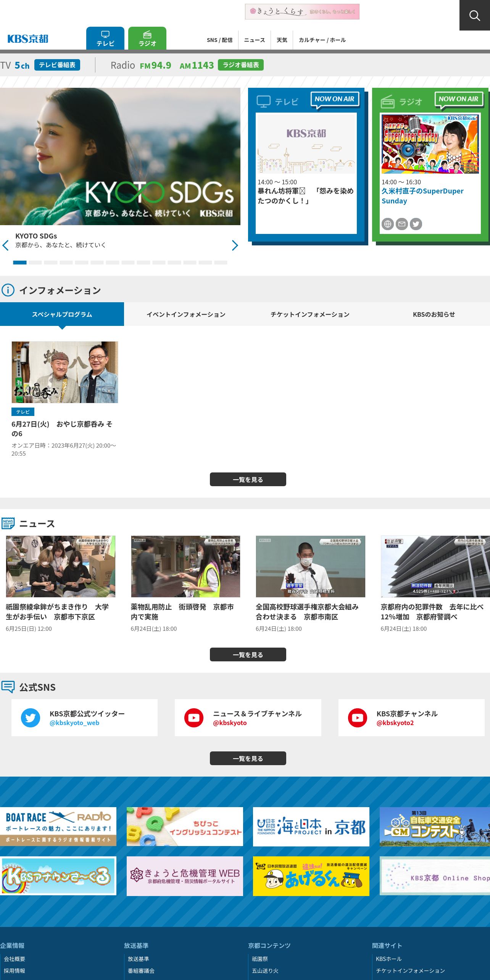The image size is (490, 980).
Task: Open the ニュース menu item
Action: click(255, 40)
